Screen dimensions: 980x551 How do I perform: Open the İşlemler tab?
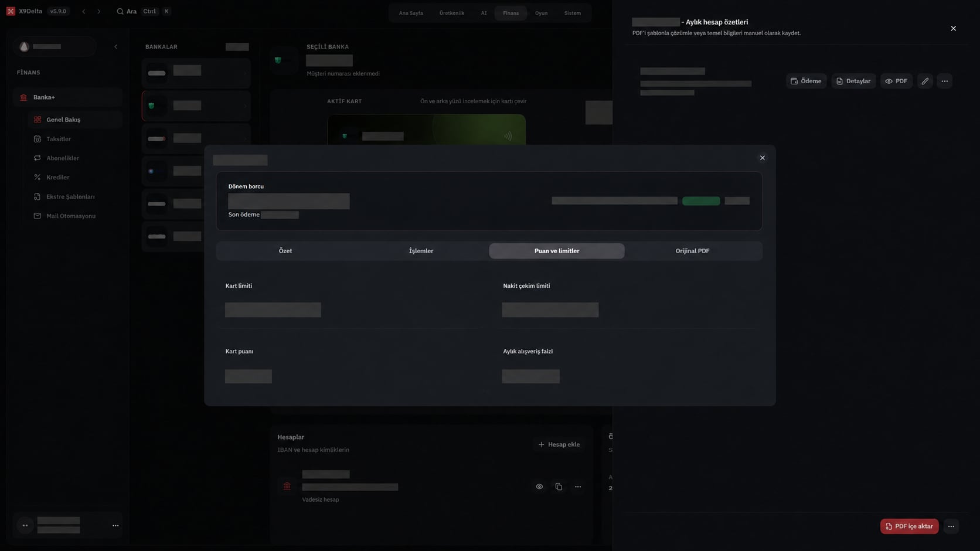(421, 251)
